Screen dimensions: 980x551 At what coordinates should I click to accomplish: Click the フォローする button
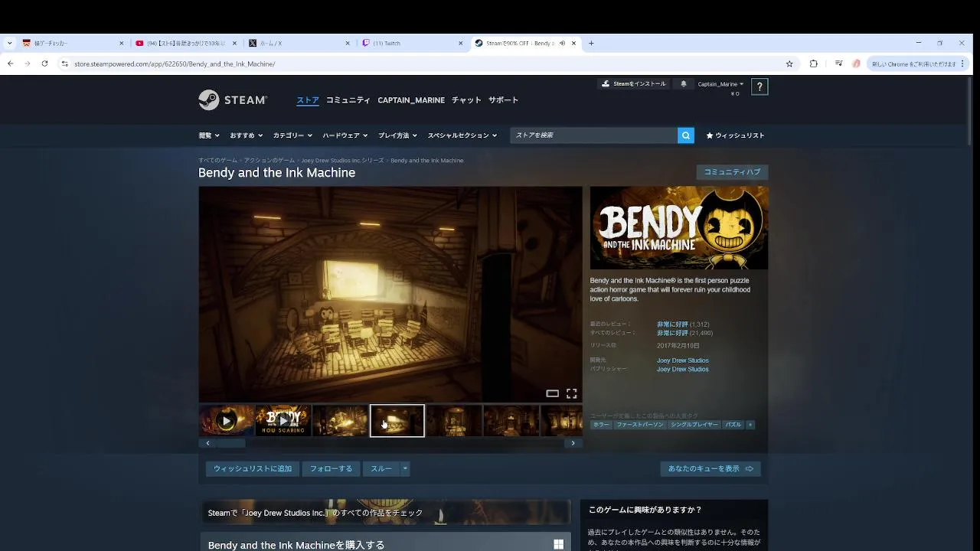click(x=331, y=469)
